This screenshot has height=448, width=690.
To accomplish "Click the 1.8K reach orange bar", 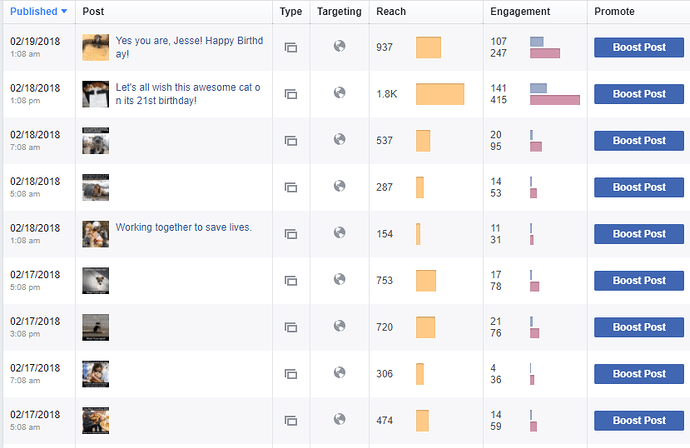I will click(x=440, y=94).
